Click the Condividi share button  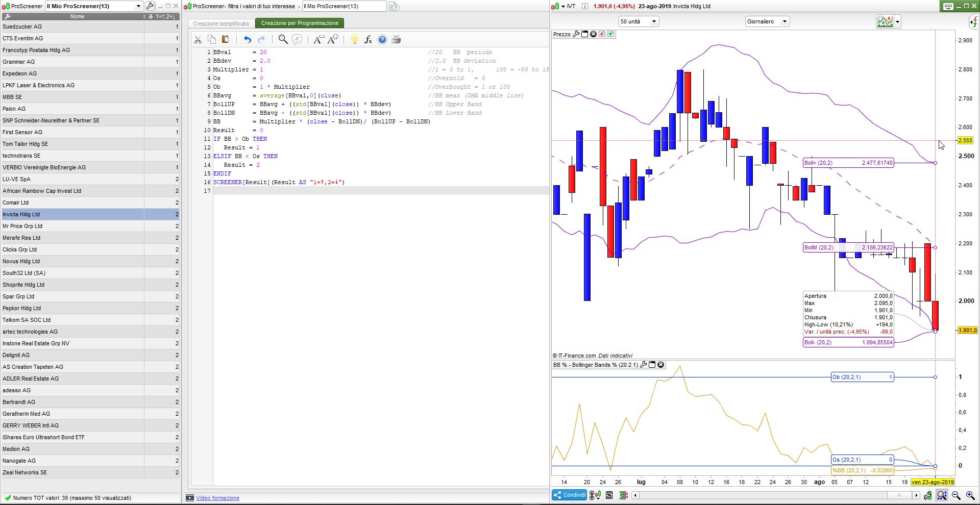(570, 495)
